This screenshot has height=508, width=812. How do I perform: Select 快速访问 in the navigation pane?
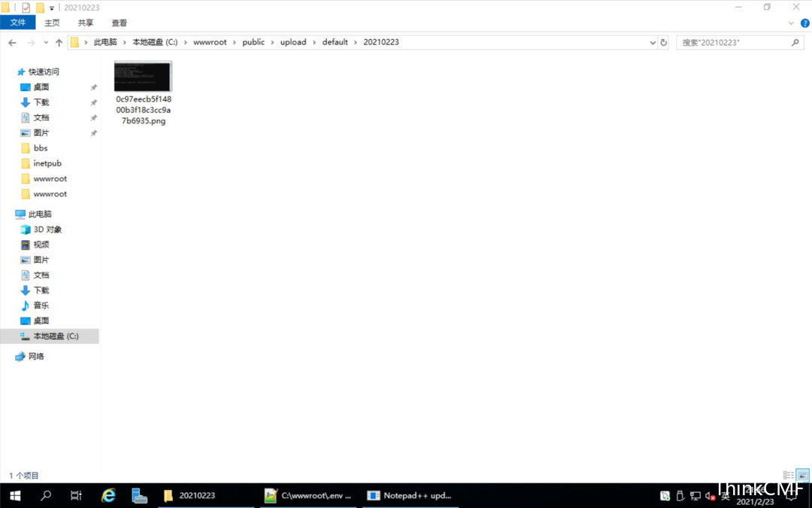(x=44, y=71)
